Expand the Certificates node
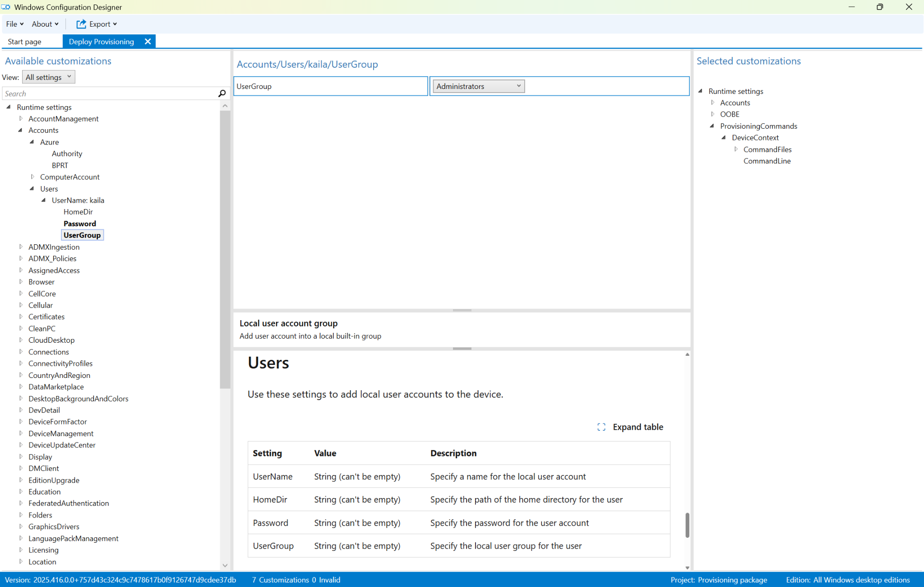This screenshot has width=924, height=587. point(20,317)
